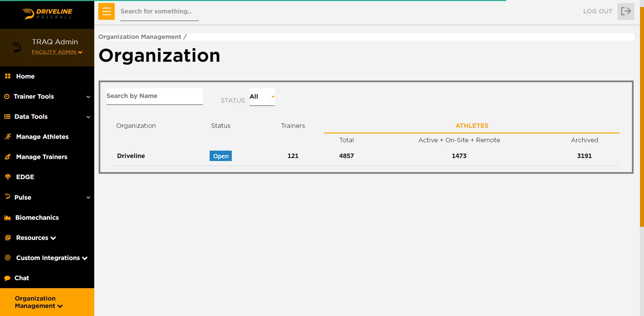The image size is (644, 316).
Task: Click the active athletes value 1473
Action: 459,156
